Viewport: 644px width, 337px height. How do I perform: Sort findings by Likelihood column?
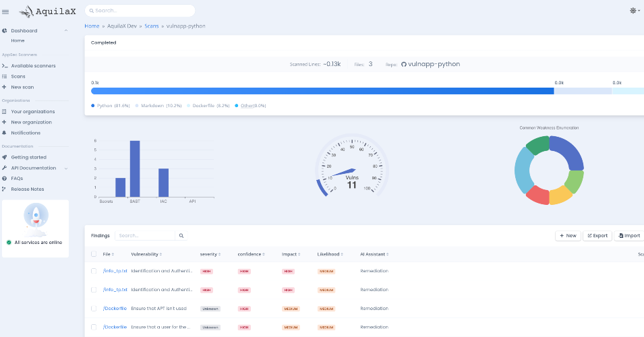point(330,255)
